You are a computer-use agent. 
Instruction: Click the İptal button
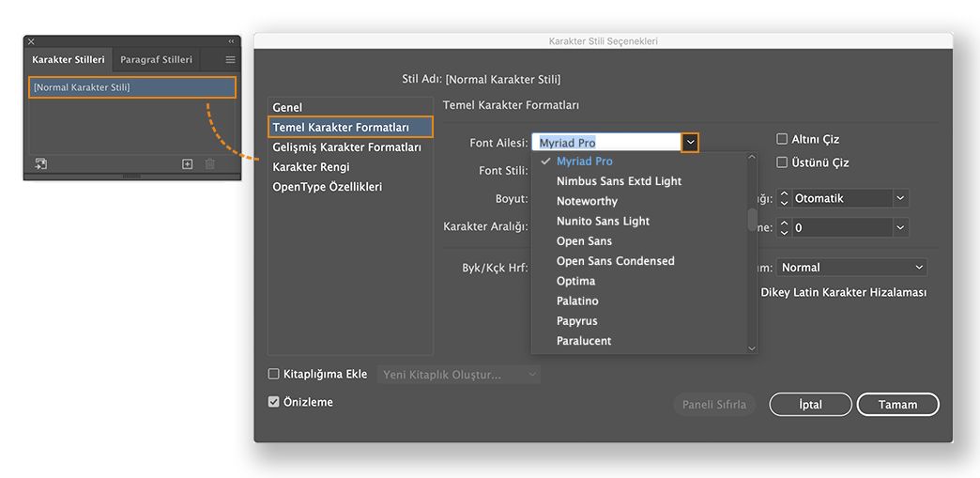(x=810, y=405)
